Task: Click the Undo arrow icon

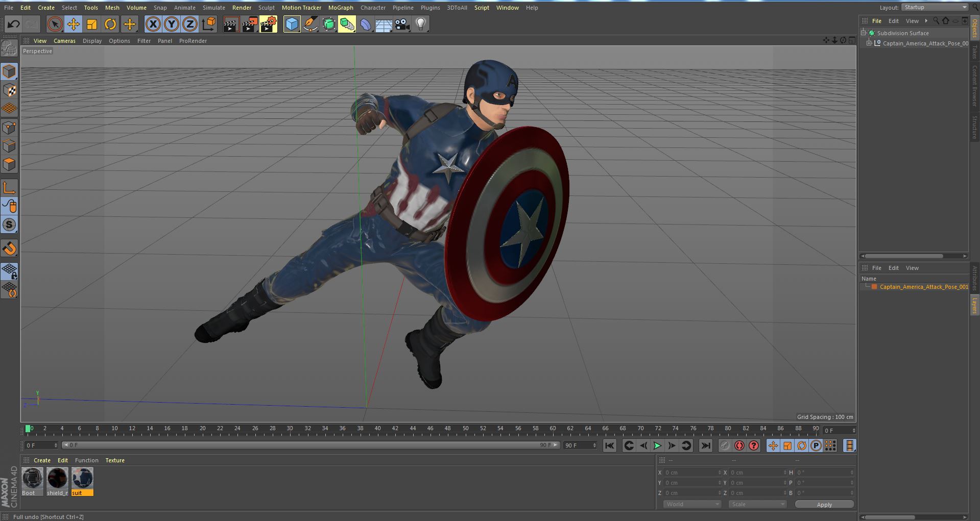Action: [13, 24]
